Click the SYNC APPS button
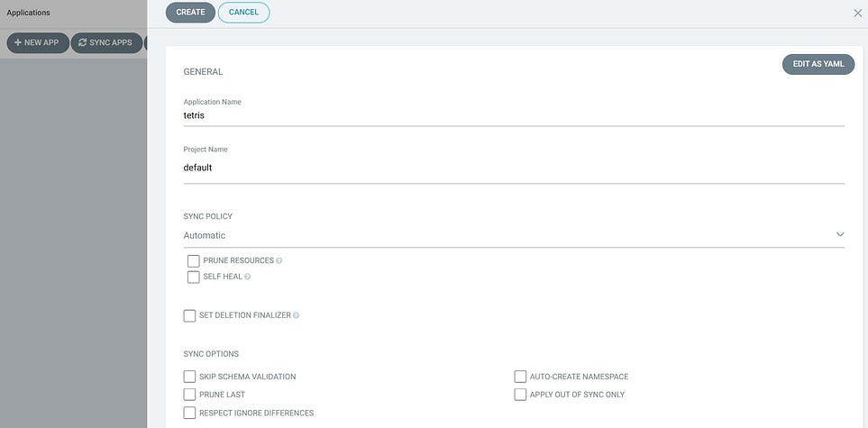This screenshot has height=428, width=868. point(106,42)
